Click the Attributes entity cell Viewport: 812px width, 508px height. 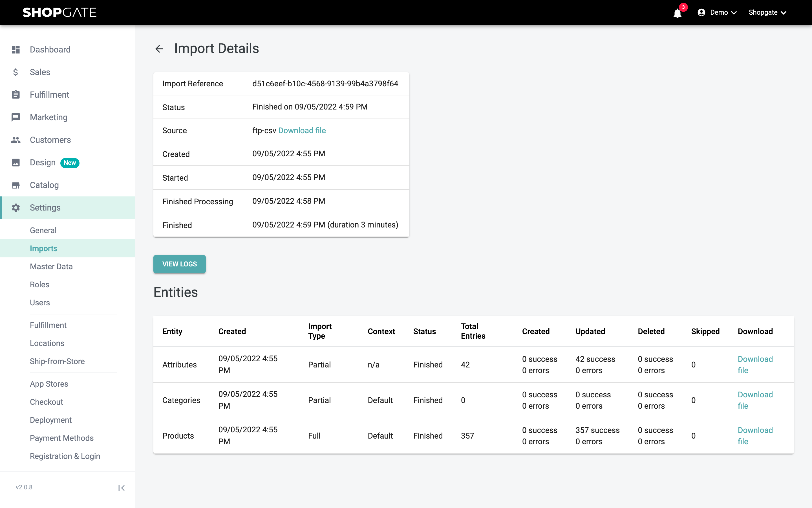click(180, 365)
